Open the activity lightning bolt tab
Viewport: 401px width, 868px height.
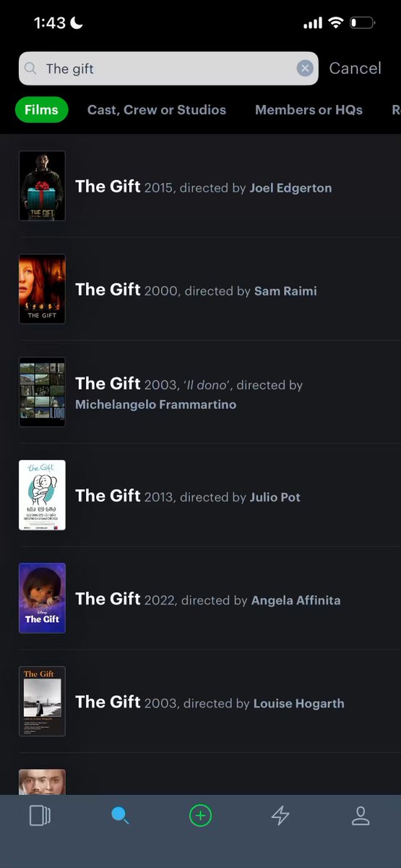(x=280, y=816)
